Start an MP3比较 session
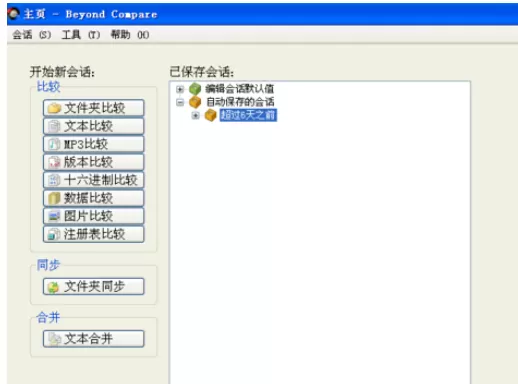Image resolution: width=518 pixels, height=384 pixels. pos(94,144)
